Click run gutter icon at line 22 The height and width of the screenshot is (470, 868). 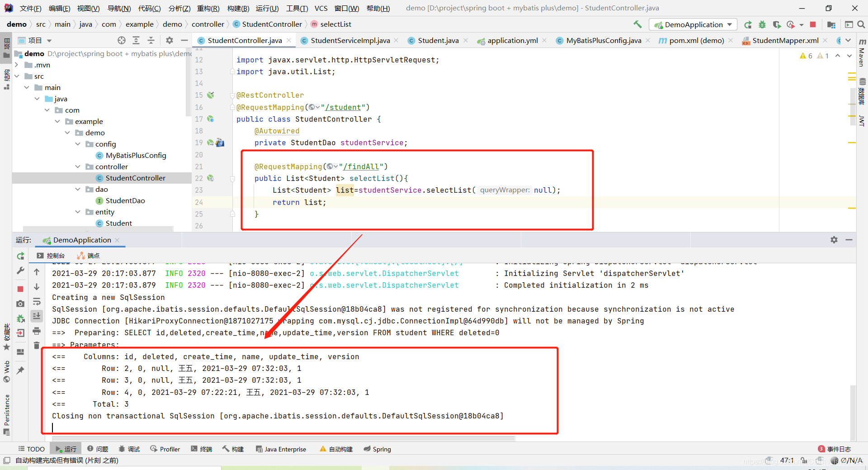point(211,178)
